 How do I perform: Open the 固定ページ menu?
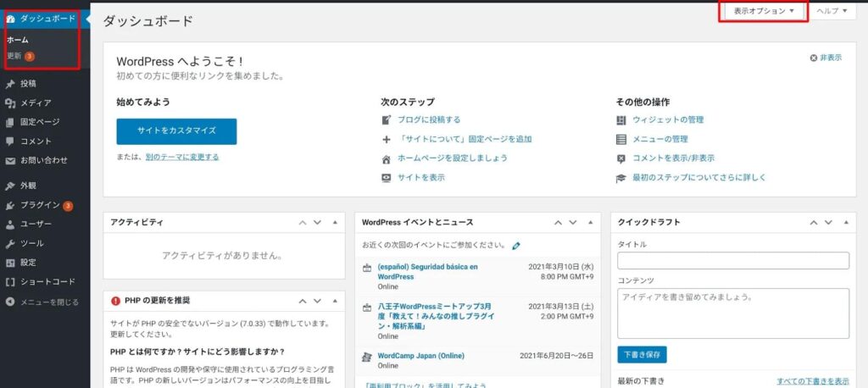(40, 122)
